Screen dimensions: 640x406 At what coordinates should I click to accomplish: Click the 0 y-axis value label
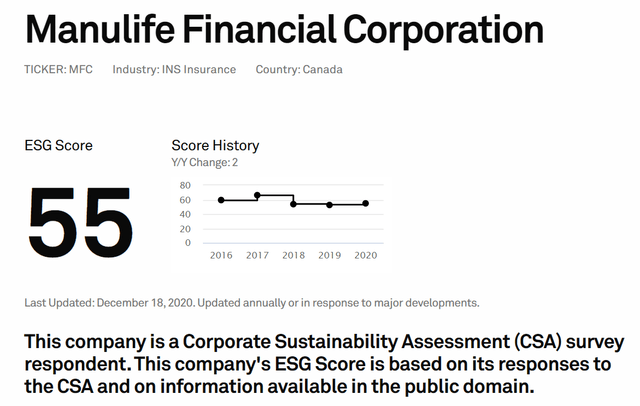[188, 243]
